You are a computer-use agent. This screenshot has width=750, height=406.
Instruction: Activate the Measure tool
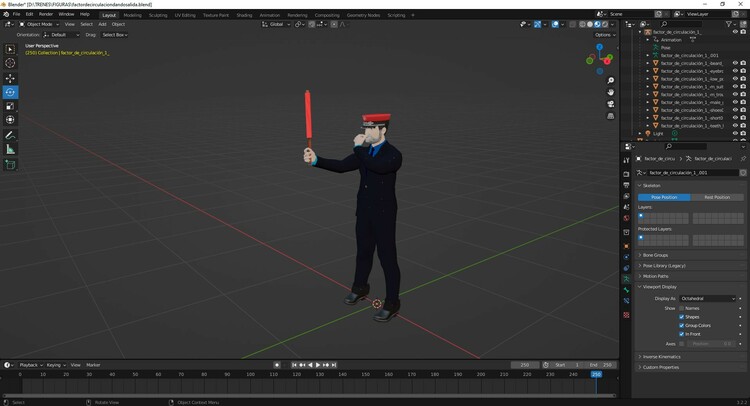pyautogui.click(x=10, y=149)
